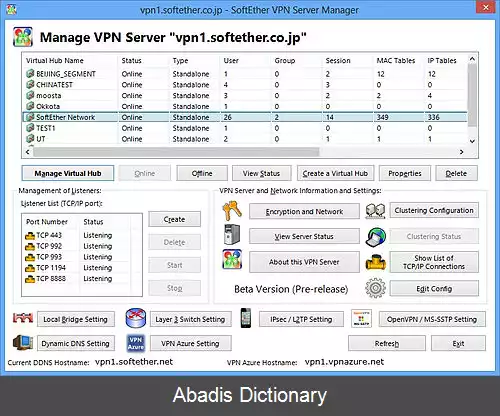The height and width of the screenshot is (416, 500).
Task: Open hub Properties
Action: click(x=405, y=173)
